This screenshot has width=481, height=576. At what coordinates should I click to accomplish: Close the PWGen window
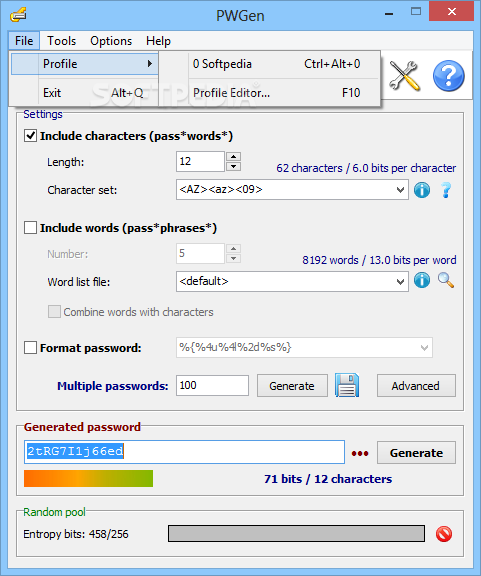click(x=452, y=11)
